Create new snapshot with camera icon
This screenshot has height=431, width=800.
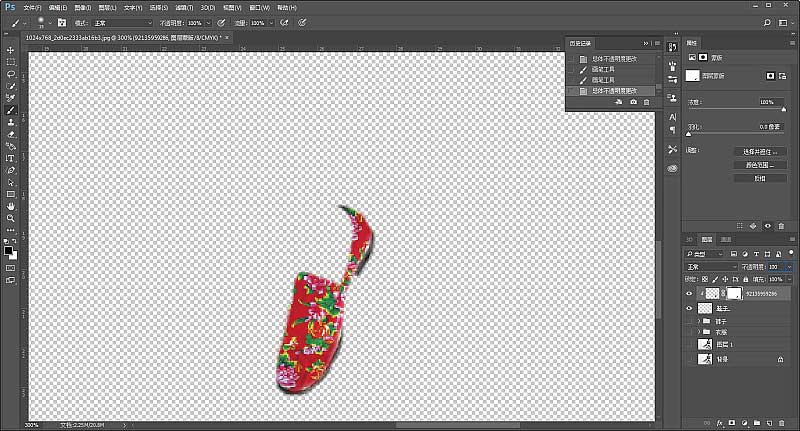coord(633,103)
